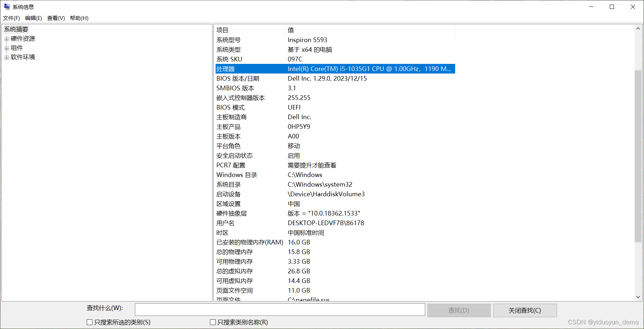Click the scroll down arrow of details list
Viewport: 644px width, 329px height.
tap(638, 297)
